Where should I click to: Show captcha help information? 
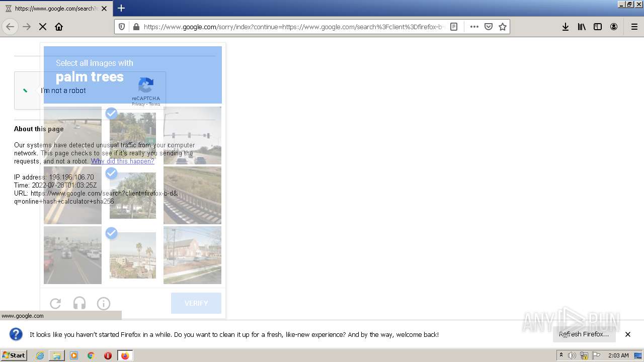(x=104, y=303)
